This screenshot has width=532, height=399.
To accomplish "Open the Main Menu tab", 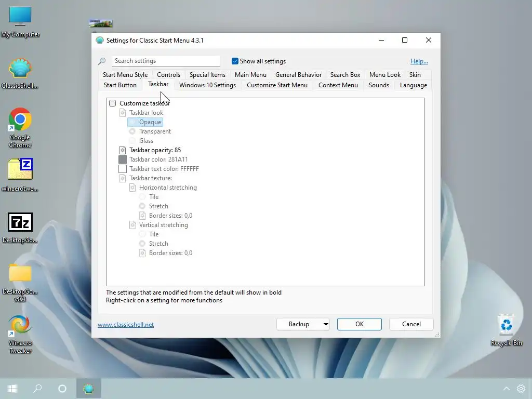I will pos(251,75).
